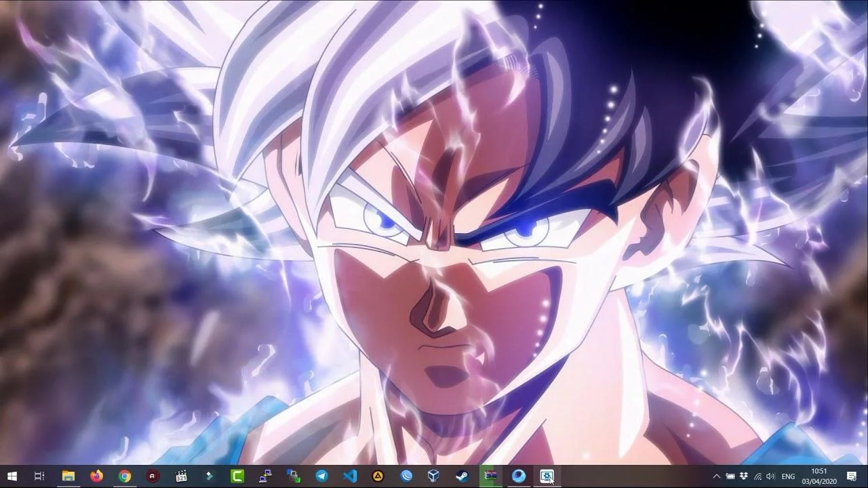Open clock showing 10:51 calendar flyout
868x488 pixels.
point(819,476)
